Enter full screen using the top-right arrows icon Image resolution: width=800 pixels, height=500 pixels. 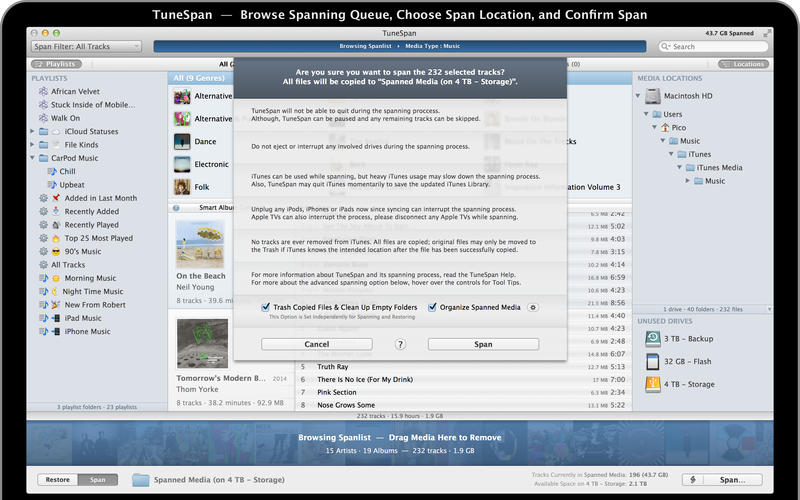tap(766, 33)
